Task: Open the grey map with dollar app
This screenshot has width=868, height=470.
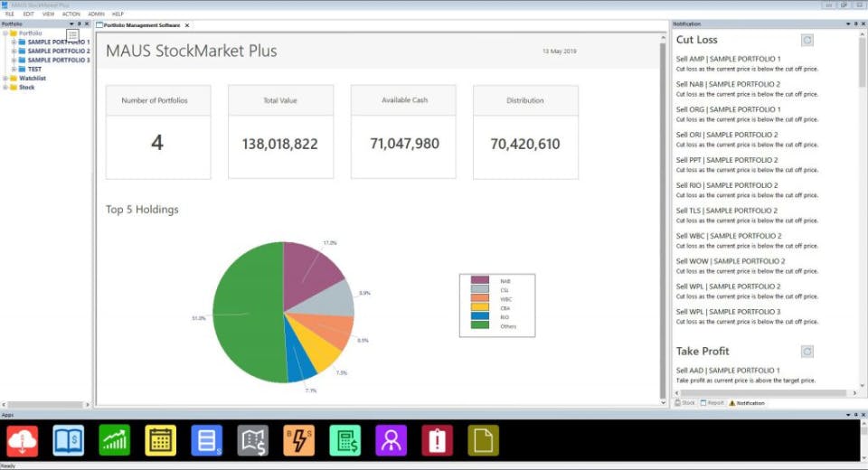Action: pyautogui.click(x=253, y=441)
